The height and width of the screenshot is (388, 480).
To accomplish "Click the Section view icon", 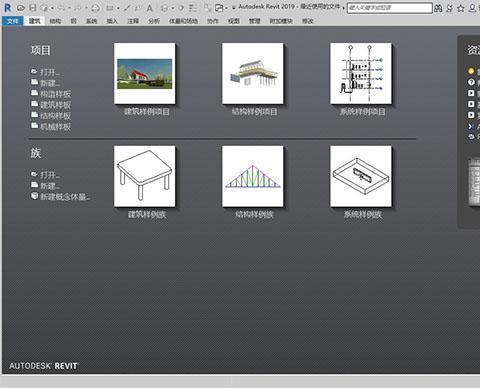I will (181, 8).
